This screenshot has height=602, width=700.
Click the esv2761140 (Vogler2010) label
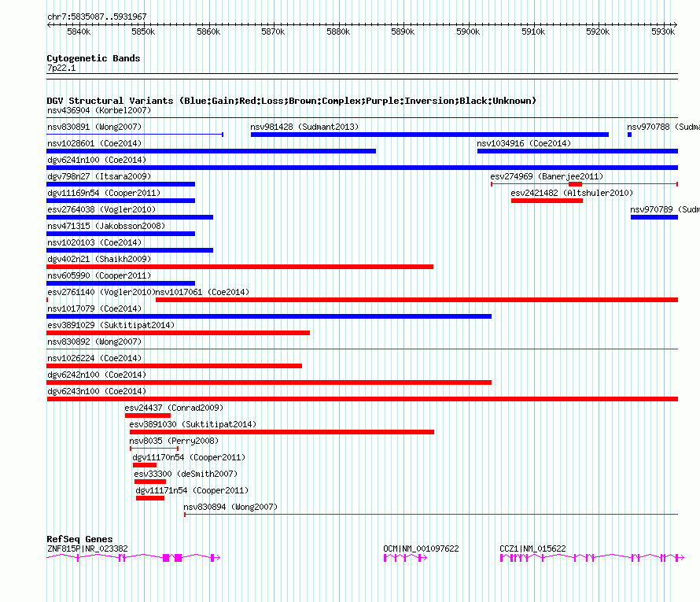(x=101, y=292)
